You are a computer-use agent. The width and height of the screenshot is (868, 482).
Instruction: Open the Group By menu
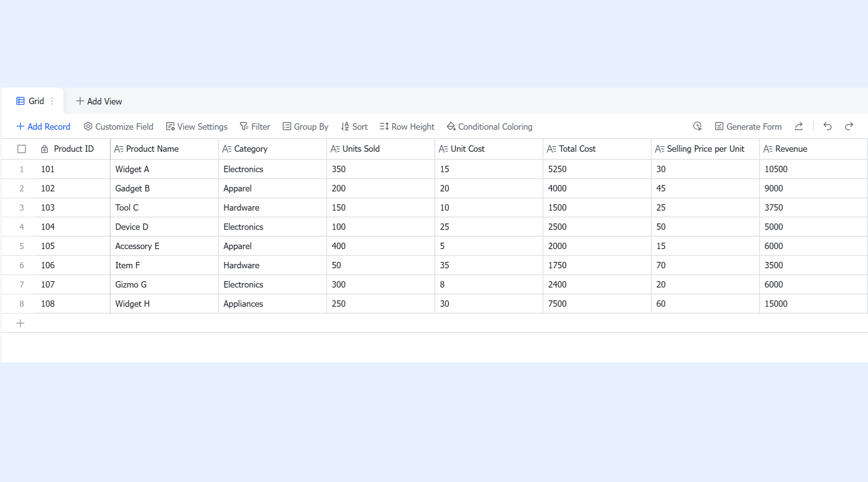point(305,127)
